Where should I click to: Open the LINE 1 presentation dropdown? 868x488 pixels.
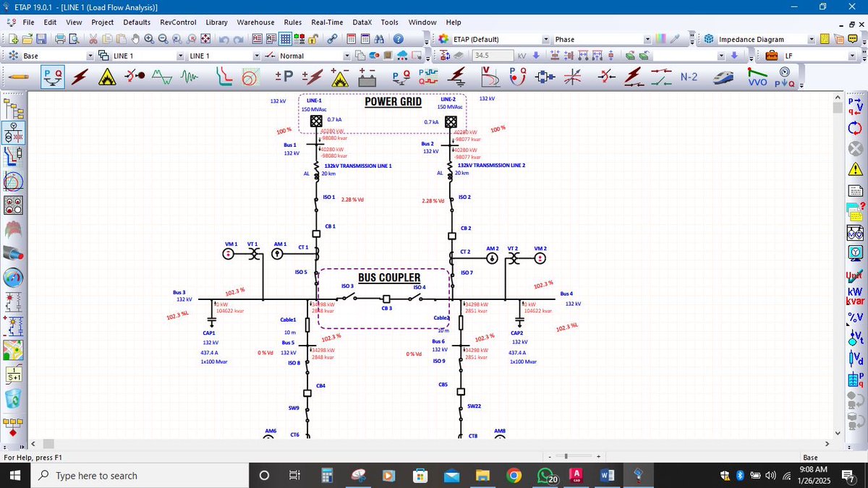pyautogui.click(x=181, y=56)
